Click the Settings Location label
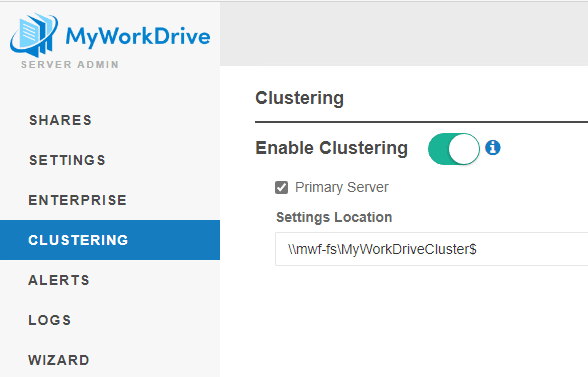This screenshot has width=588, height=377. pos(334,217)
